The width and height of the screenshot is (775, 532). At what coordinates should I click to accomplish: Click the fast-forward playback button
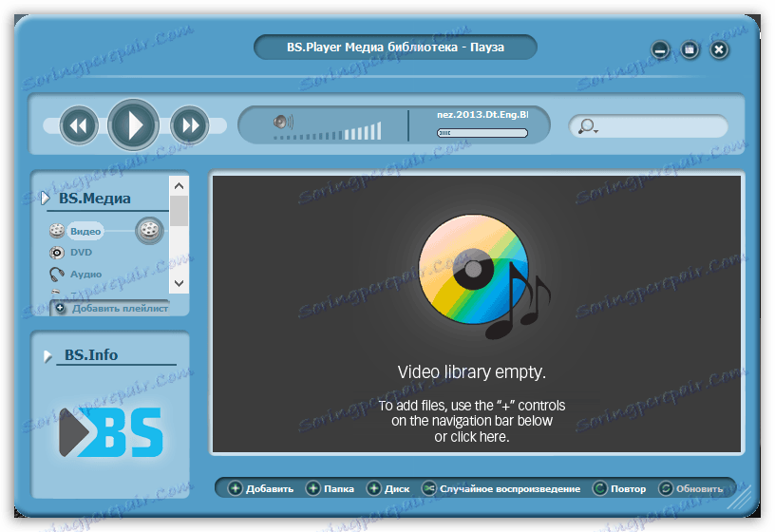(190, 125)
